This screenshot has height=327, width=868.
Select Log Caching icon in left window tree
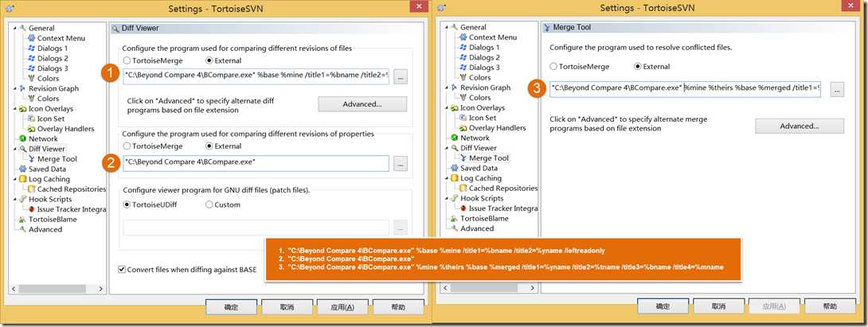23,179
